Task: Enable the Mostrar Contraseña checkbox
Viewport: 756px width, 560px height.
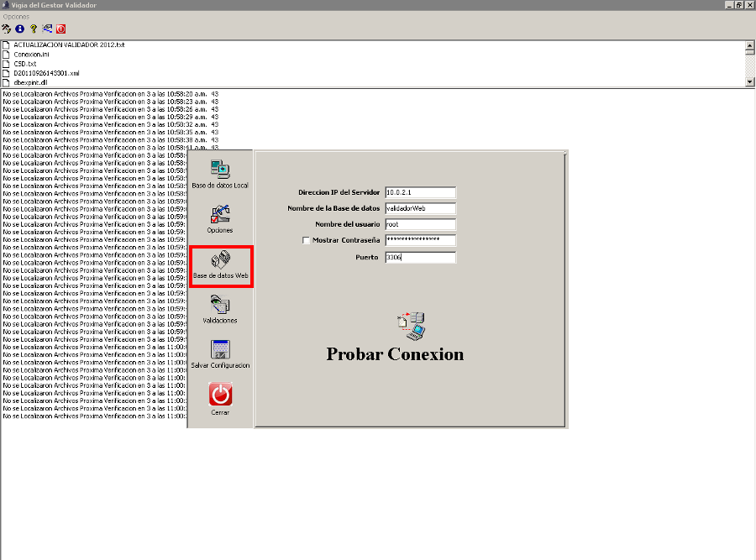Action: (x=306, y=240)
